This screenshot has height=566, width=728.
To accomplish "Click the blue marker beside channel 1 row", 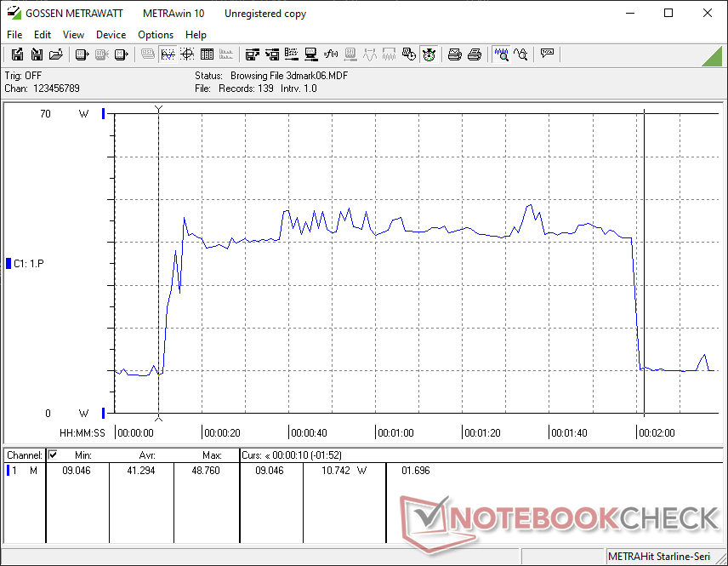I will click(8, 471).
